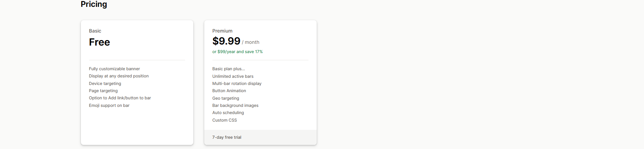The width and height of the screenshot is (644, 149).
Task: Click the Custom CSS feature
Action: point(224,120)
